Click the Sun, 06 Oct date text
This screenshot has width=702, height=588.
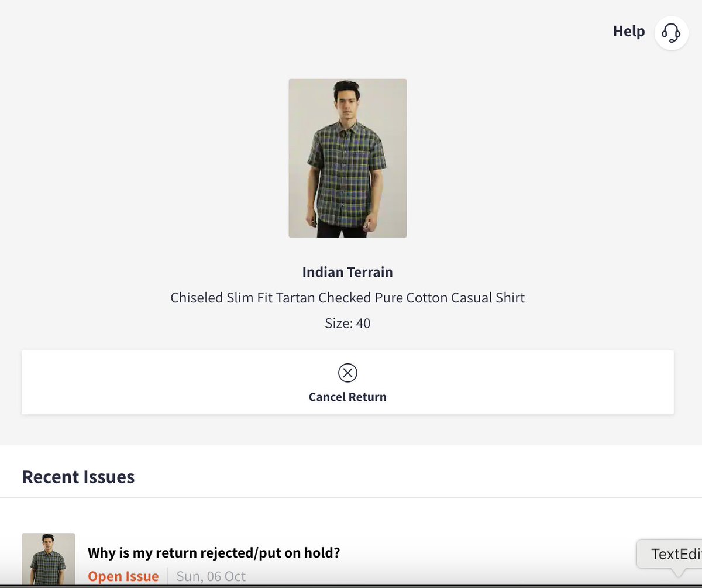pyautogui.click(x=211, y=576)
